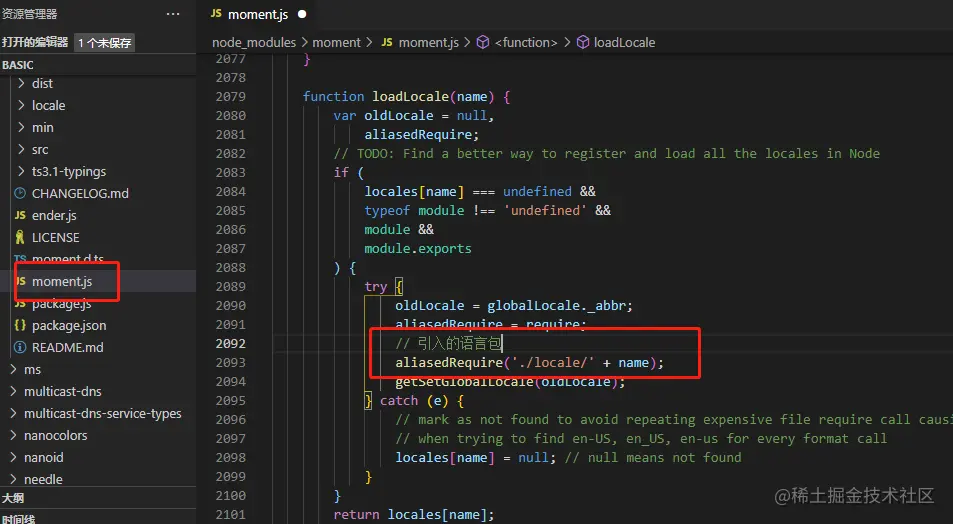Click node_modules in the breadcrumb
Screen dimensions: 953x524
point(254,42)
